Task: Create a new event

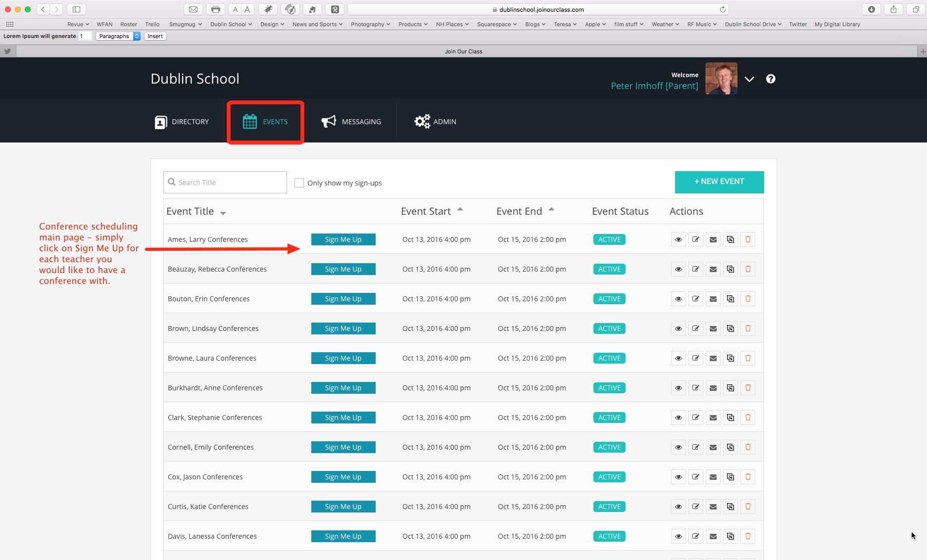Action: [719, 182]
